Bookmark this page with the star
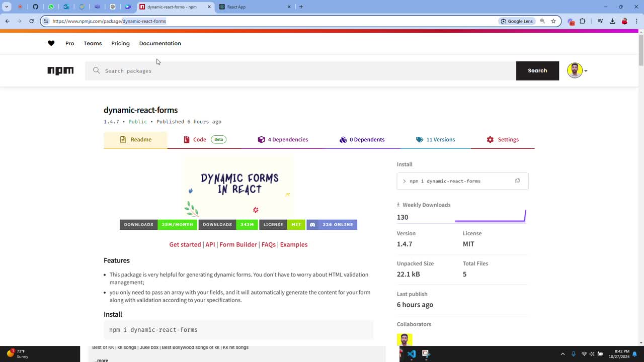The image size is (644, 362). [553, 21]
